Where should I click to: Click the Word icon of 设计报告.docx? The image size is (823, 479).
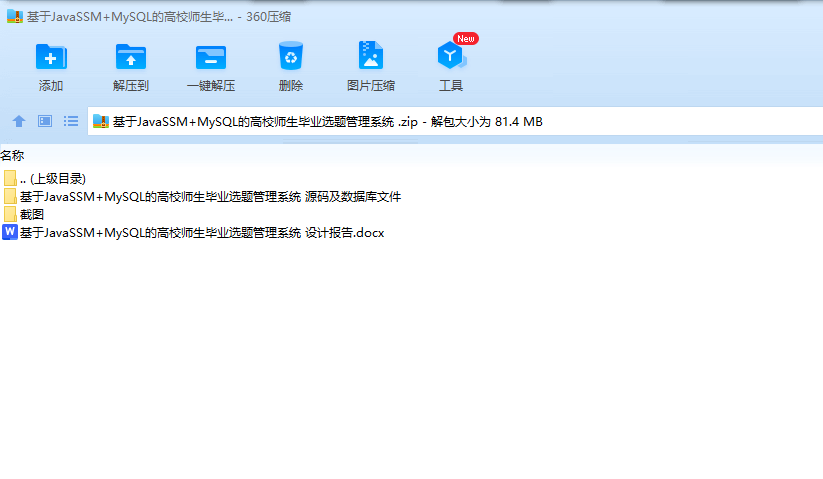(10, 232)
